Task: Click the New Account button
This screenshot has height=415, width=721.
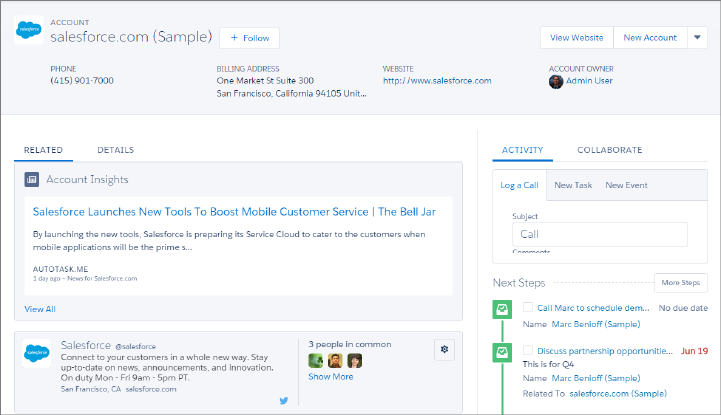Action: (x=650, y=37)
